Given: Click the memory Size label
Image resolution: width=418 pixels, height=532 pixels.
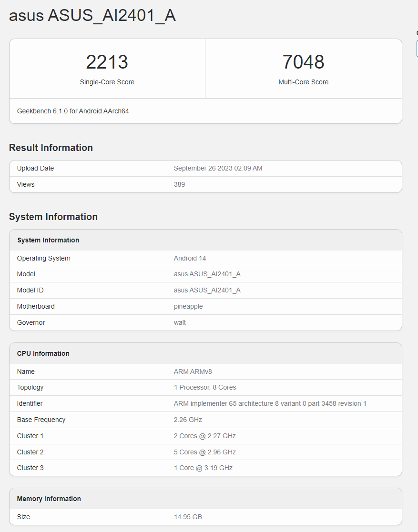Looking at the screenshot, I should click(x=23, y=517).
